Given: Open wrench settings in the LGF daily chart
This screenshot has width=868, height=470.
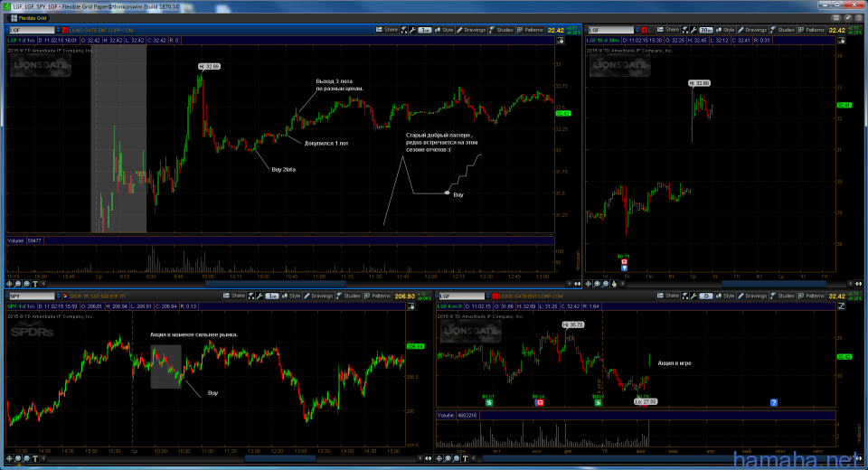Looking at the screenshot, I should click(x=693, y=296).
